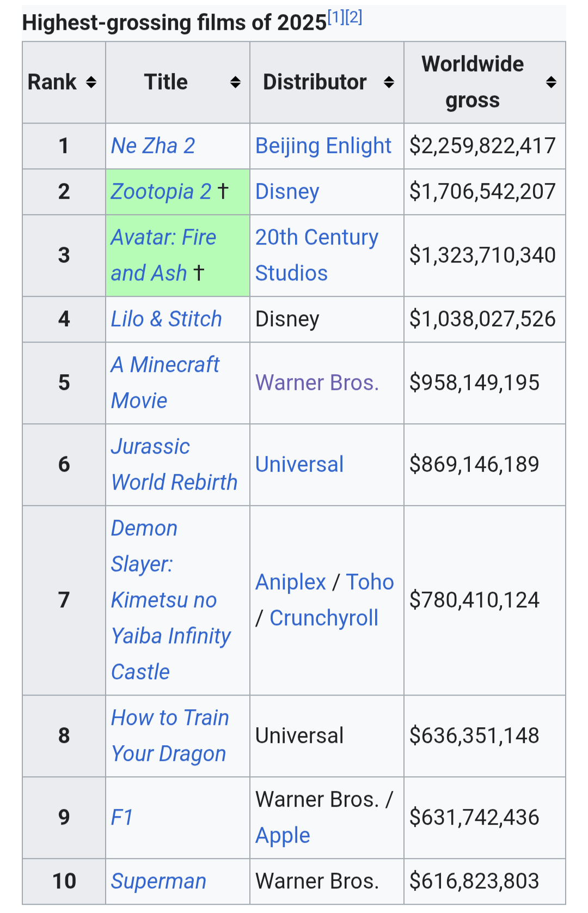588x913 pixels.
Task: Open citation reference [2]
Action: click(354, 17)
